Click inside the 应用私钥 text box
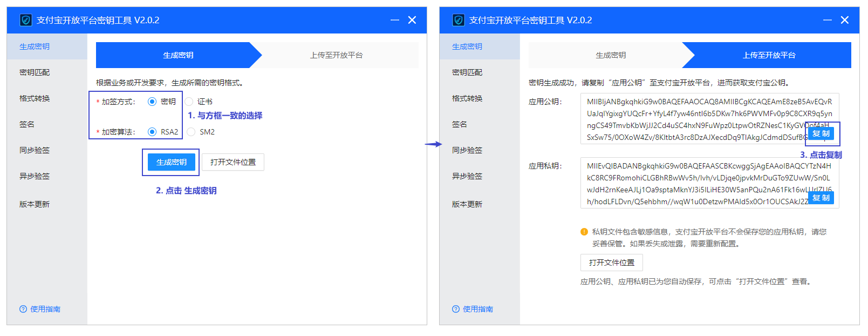The image size is (868, 336). pyautogui.click(x=710, y=183)
